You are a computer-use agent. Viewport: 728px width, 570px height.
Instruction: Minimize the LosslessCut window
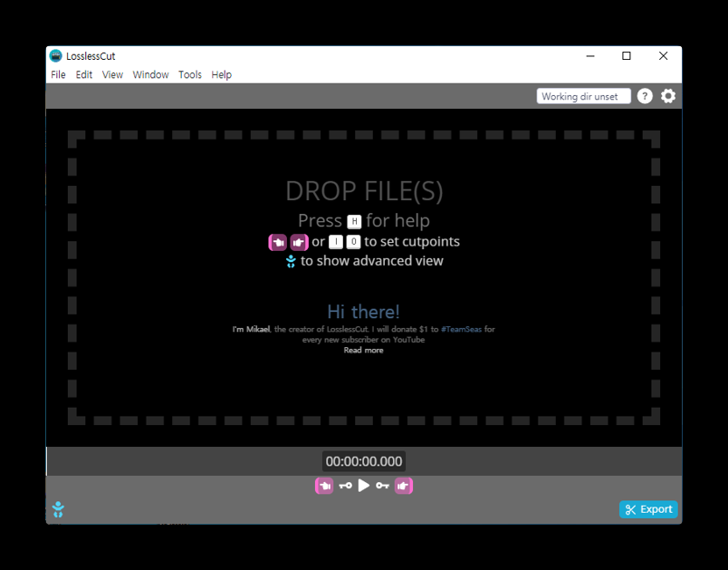pos(590,56)
